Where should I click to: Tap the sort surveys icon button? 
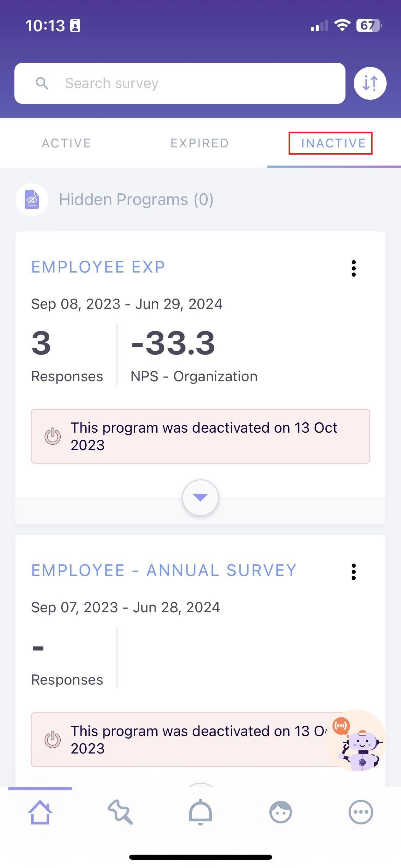370,83
